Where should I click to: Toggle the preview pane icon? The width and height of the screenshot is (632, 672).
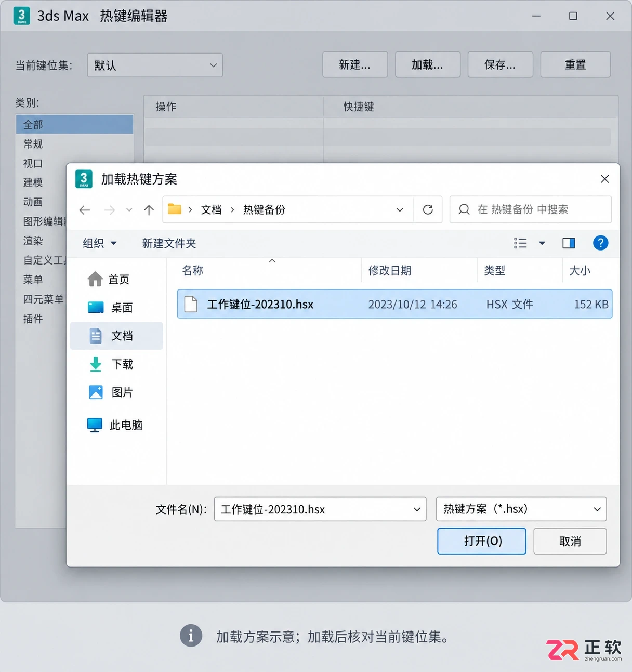(x=569, y=243)
